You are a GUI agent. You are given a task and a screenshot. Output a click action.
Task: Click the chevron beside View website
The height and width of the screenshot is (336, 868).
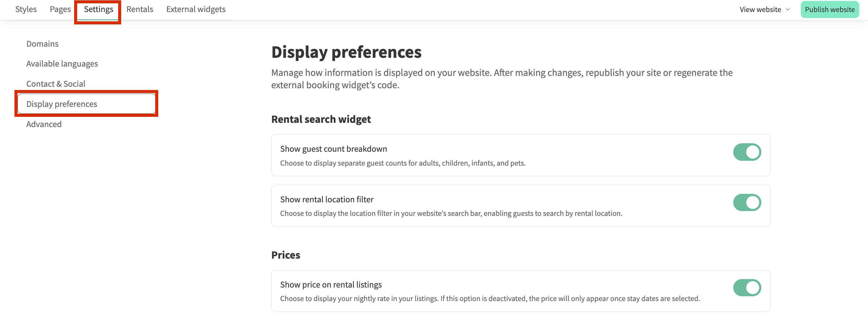tap(788, 9)
